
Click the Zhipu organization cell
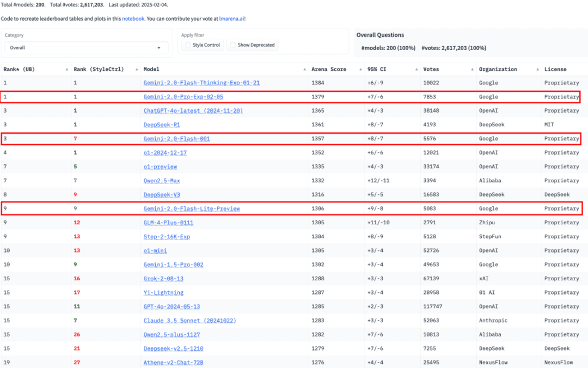point(487,223)
